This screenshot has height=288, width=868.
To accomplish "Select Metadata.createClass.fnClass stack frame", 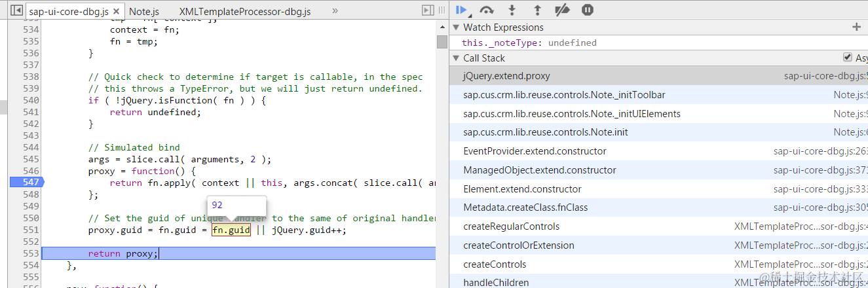I will click(658, 207).
